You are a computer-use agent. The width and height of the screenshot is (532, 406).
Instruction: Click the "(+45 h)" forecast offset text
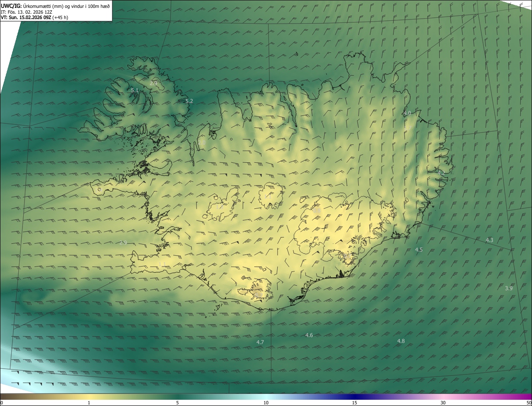click(x=60, y=17)
